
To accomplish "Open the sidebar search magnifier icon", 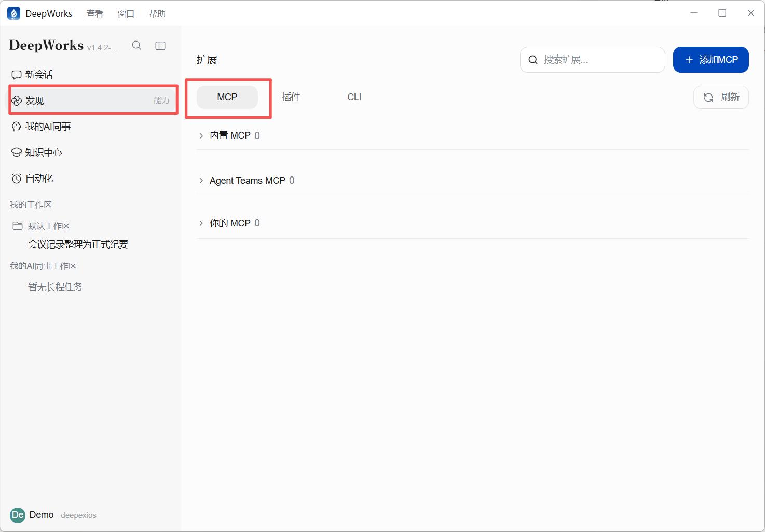I will (136, 46).
